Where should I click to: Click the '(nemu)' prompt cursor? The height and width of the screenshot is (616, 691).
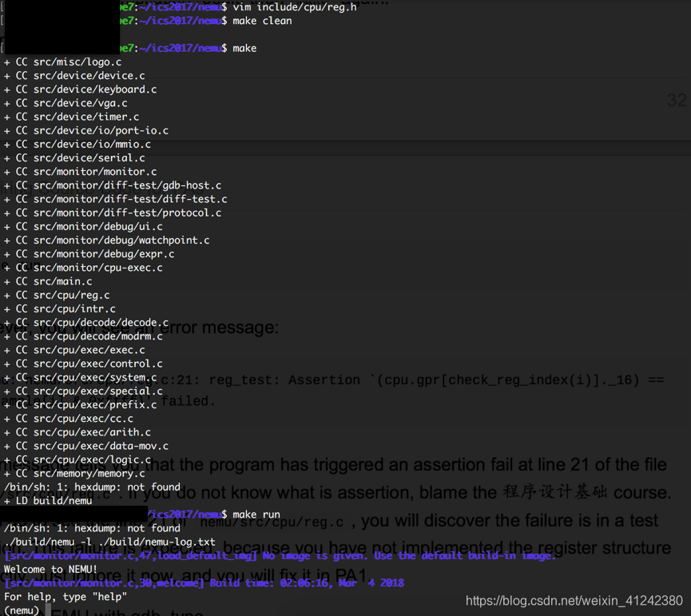48,610
